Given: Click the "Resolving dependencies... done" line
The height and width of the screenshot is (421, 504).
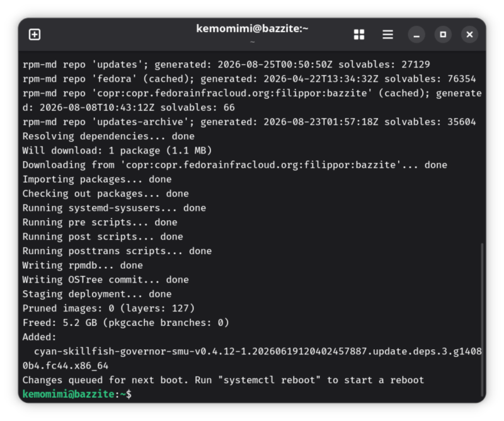Looking at the screenshot, I should [108, 137].
